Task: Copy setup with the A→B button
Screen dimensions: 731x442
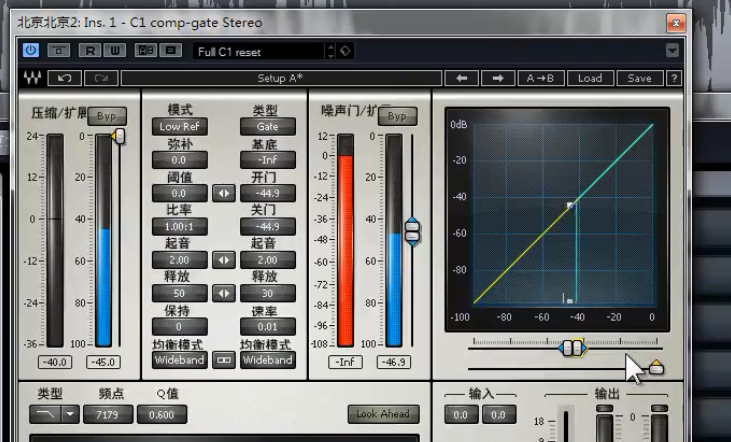Action: point(541,78)
